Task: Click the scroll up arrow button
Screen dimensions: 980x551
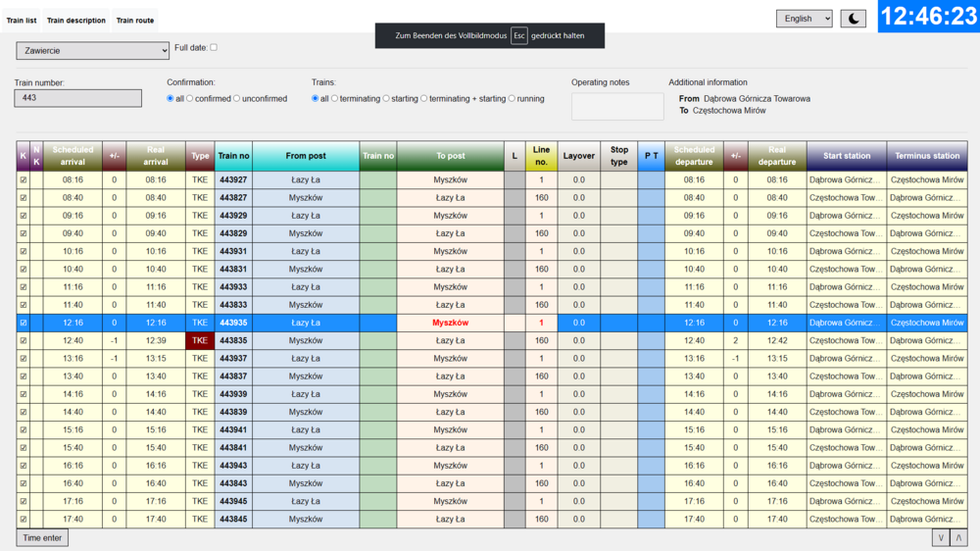Action: point(958,537)
